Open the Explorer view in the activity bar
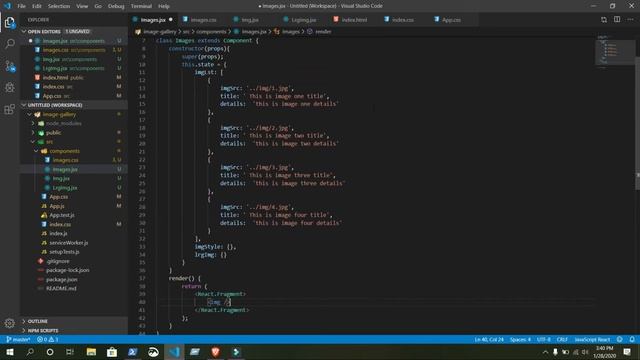Screen dimensions: 640x360 pos(10,22)
